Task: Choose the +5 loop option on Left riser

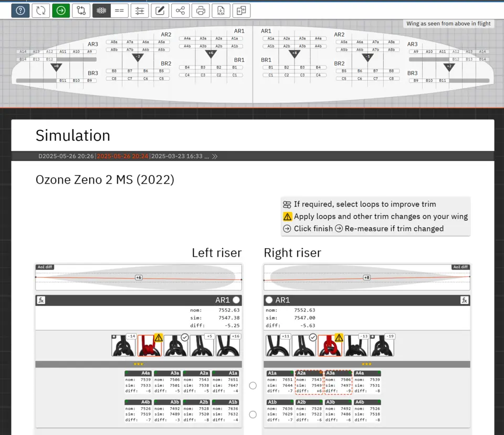Action: (202, 345)
